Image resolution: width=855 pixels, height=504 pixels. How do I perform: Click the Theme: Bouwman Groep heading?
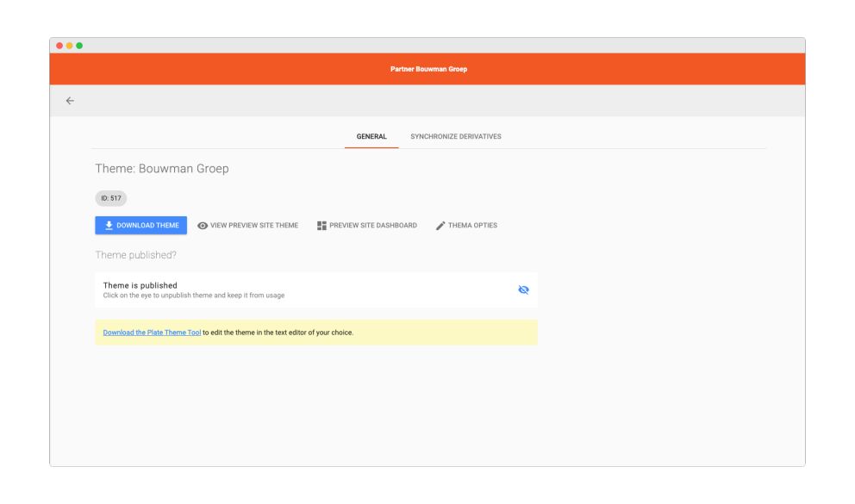tap(162, 168)
